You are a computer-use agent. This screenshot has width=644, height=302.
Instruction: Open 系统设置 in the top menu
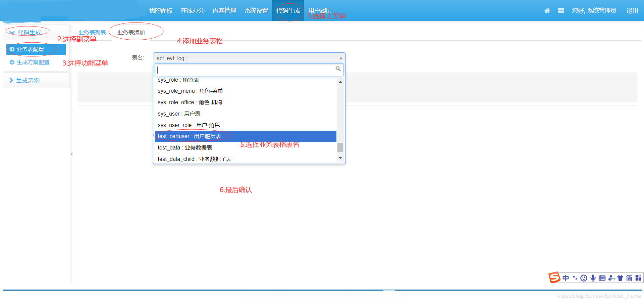[256, 11]
